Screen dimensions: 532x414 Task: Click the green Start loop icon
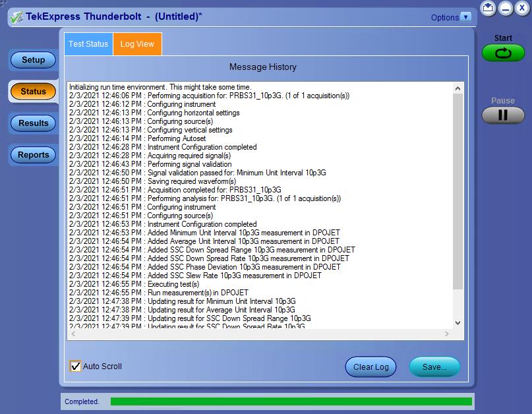[503, 53]
